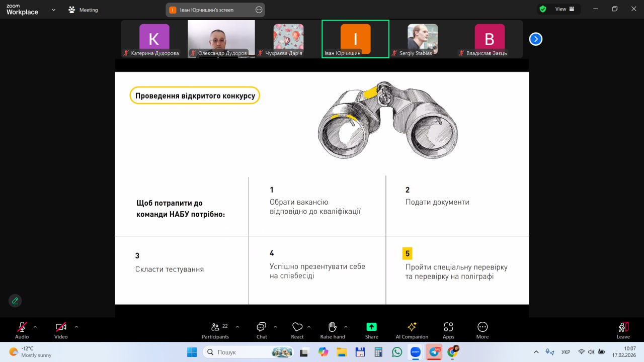Open the Zoom Workplace dropdown arrow
This screenshot has height=362, width=644.
pyautogui.click(x=53, y=10)
